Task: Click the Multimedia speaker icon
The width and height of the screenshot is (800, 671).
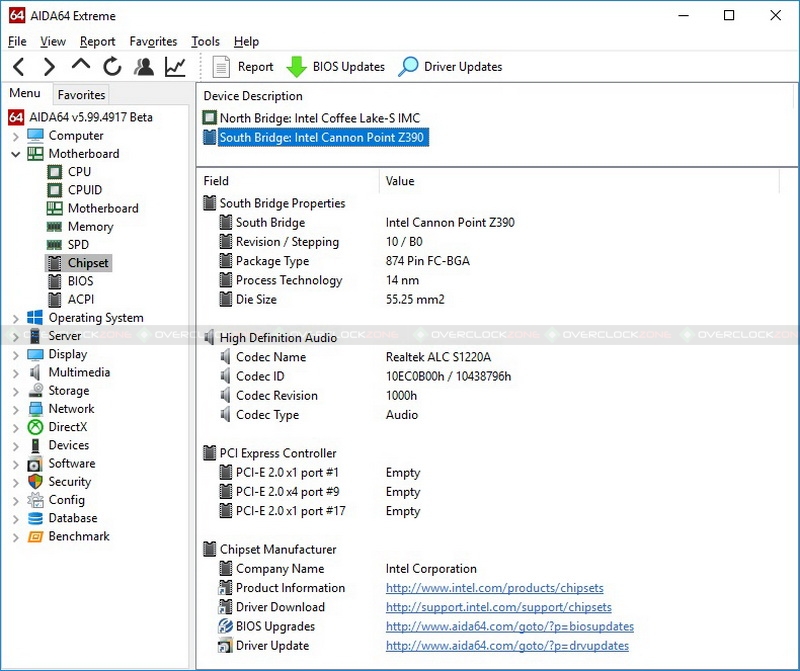Action: click(x=35, y=372)
